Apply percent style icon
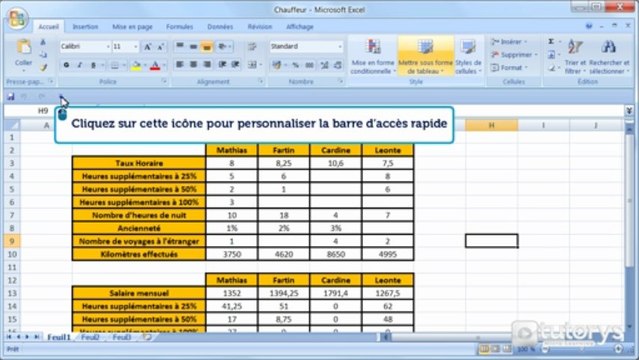639x360 pixels. 295,65
